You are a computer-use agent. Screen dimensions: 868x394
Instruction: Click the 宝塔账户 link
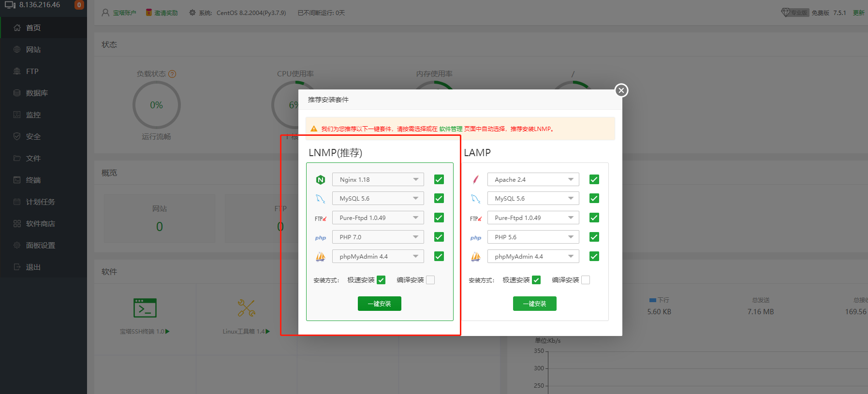click(x=125, y=13)
